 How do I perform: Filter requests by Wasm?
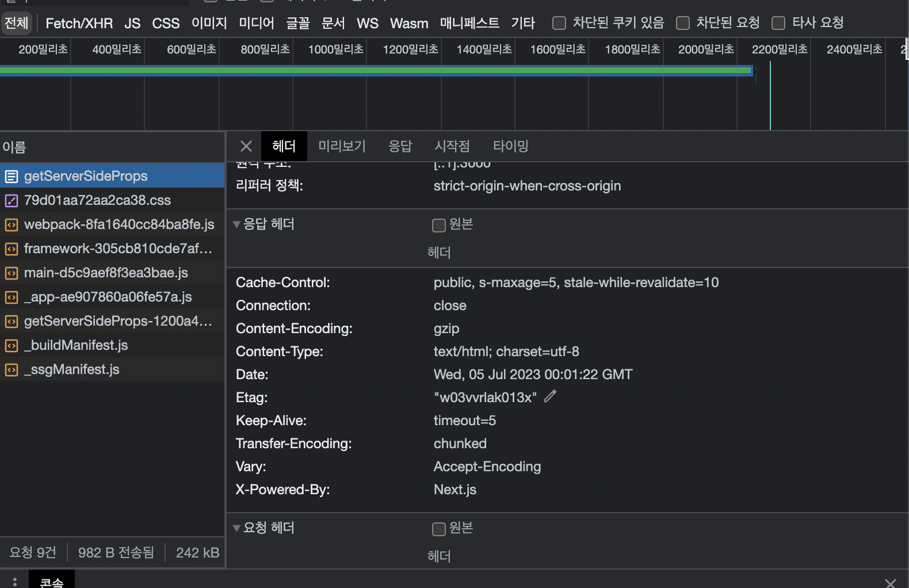[x=409, y=23]
